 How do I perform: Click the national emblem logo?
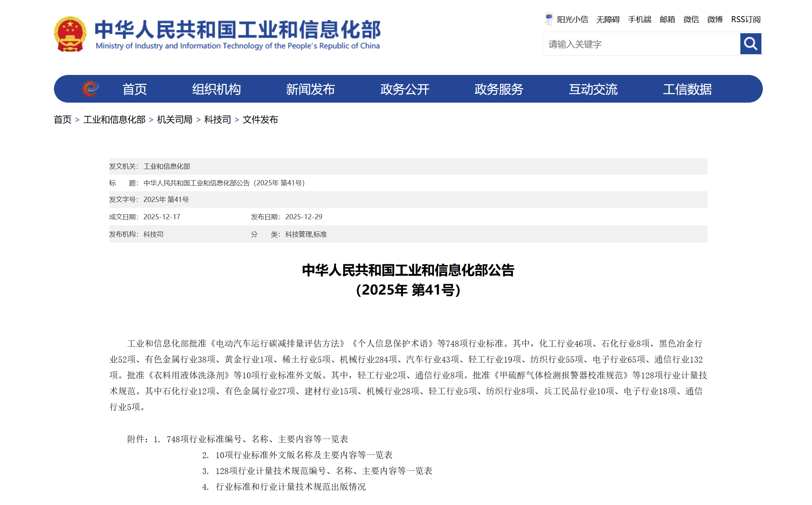coord(70,34)
